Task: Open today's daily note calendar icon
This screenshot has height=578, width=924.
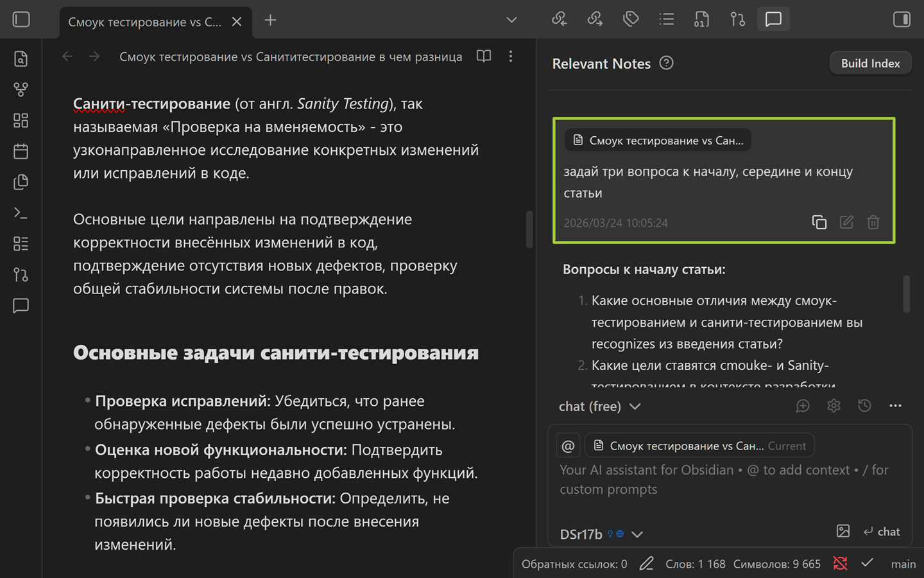Action: tap(21, 151)
